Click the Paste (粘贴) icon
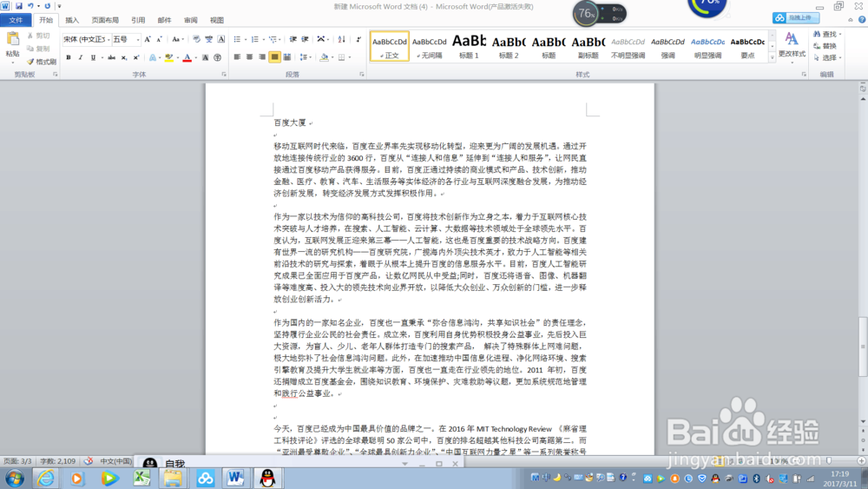The width and height of the screenshot is (868, 489). tap(13, 40)
